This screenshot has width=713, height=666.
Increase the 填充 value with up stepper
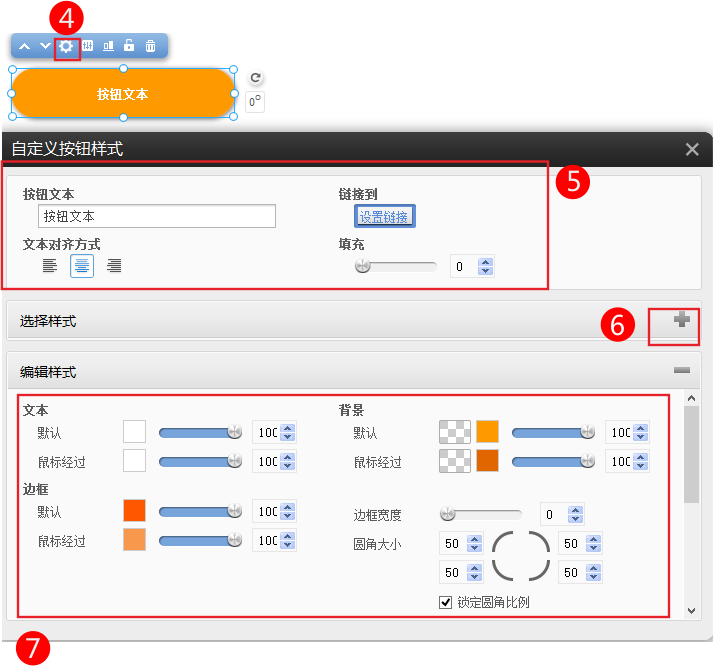point(486,262)
